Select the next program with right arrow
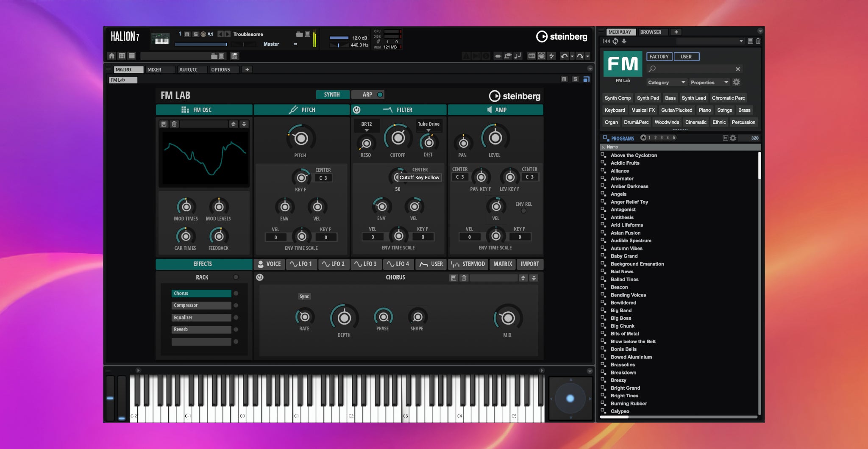 [228, 34]
